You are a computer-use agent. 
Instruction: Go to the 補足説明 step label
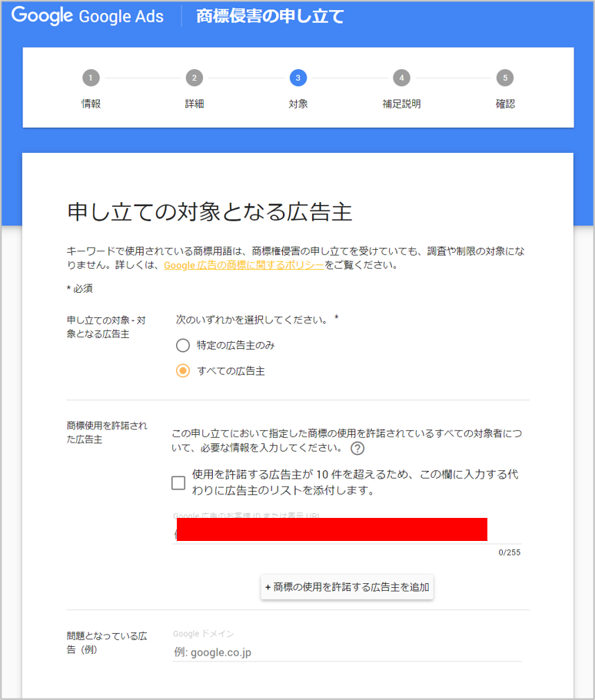click(x=401, y=104)
